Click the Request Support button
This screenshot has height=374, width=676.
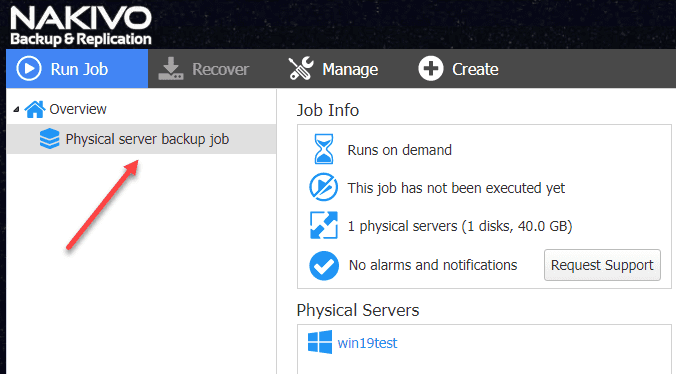click(602, 265)
